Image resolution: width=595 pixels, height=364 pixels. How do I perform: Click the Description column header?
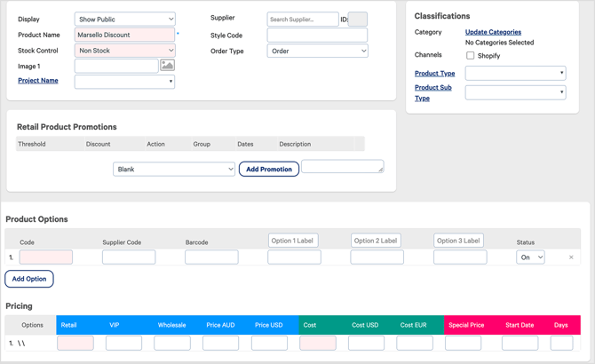[x=295, y=144]
